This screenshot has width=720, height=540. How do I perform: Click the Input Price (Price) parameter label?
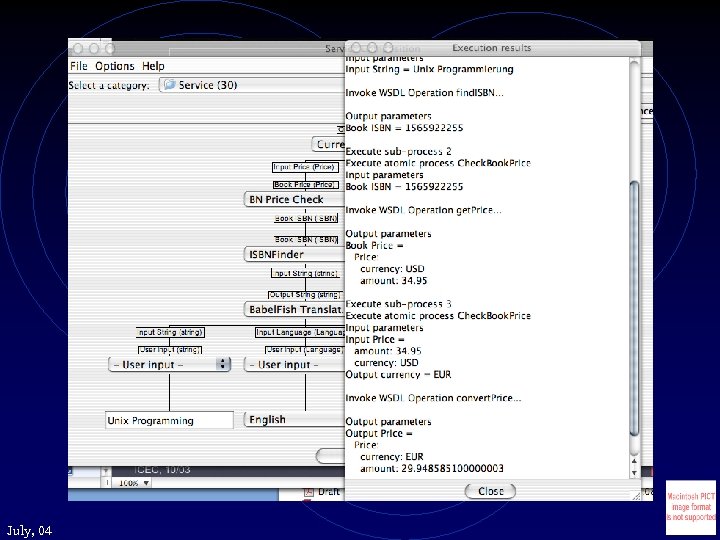point(305,167)
